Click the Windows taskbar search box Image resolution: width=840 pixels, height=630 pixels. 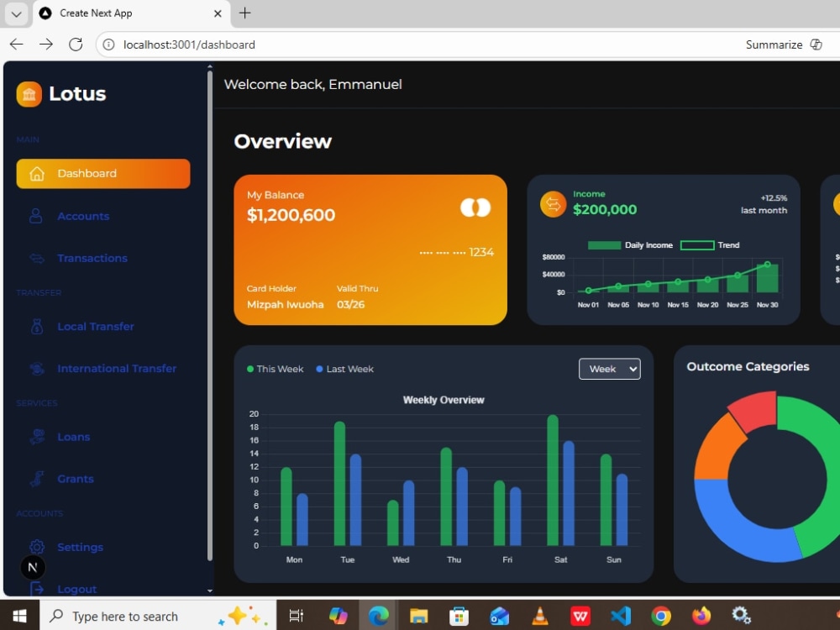coord(158,616)
